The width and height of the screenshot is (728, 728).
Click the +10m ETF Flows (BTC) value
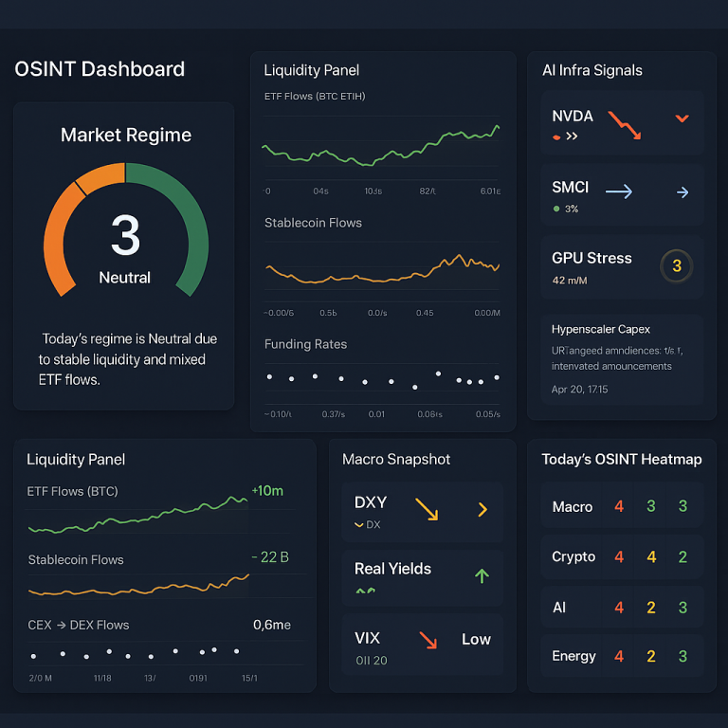(267, 490)
